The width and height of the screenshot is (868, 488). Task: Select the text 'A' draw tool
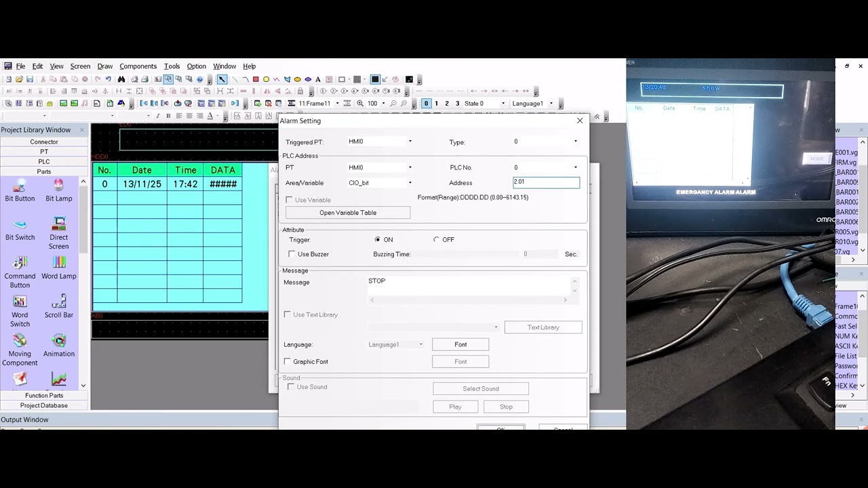[x=318, y=79]
